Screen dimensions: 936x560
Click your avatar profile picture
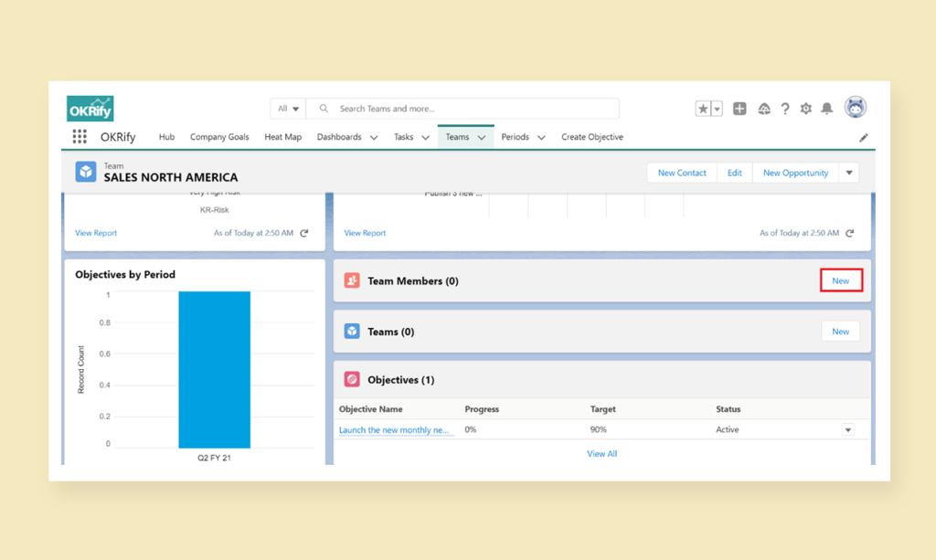coord(856,108)
